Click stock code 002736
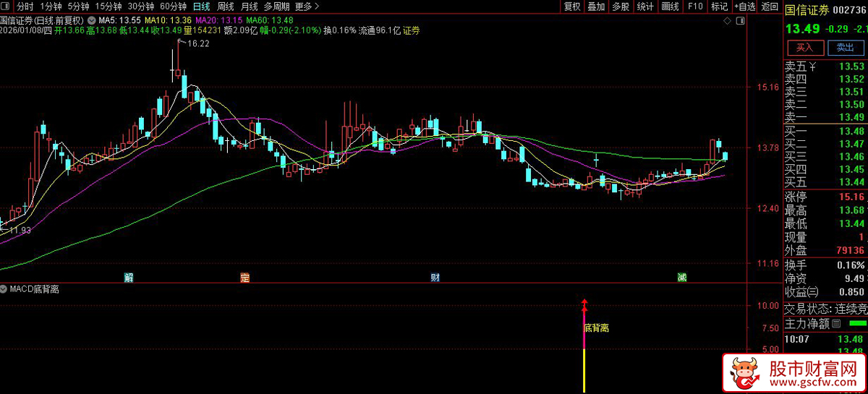The height and width of the screenshot is (394, 868). (850, 9)
